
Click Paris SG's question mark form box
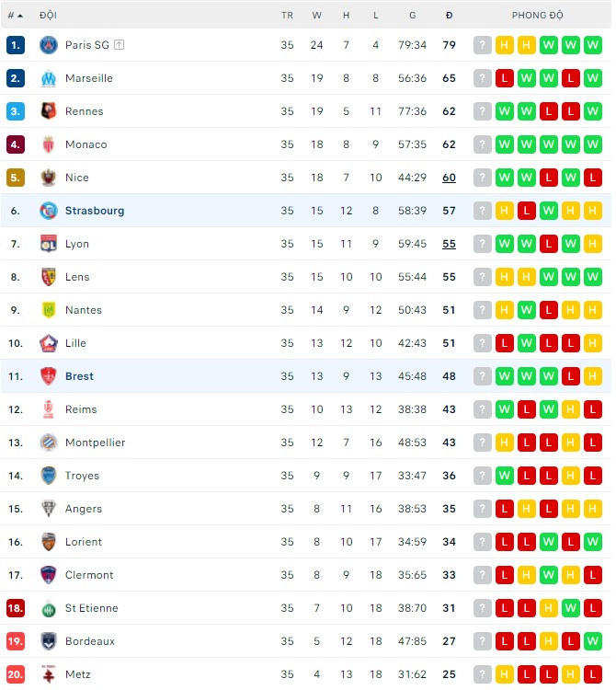483,45
